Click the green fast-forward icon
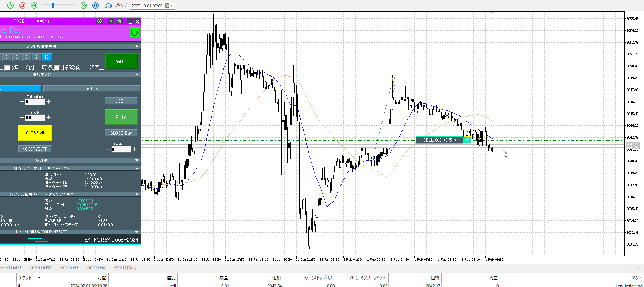Screen dimensions: 644x287 click(84, 5)
